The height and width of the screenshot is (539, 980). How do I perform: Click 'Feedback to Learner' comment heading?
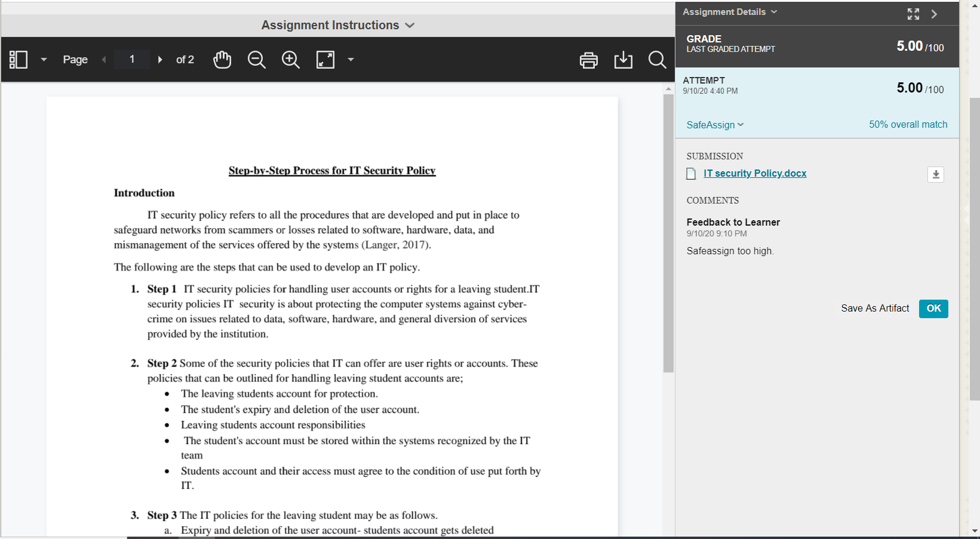[x=733, y=222]
